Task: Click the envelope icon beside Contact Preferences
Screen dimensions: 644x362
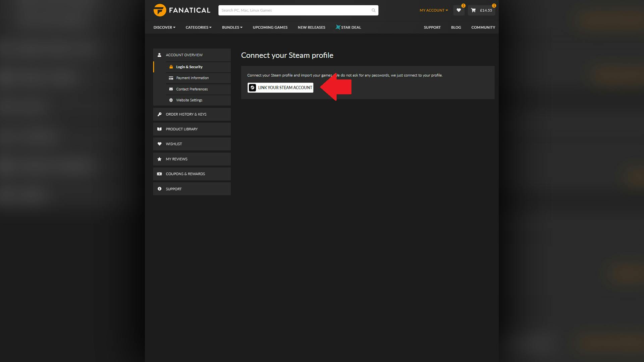Action: 171,89
